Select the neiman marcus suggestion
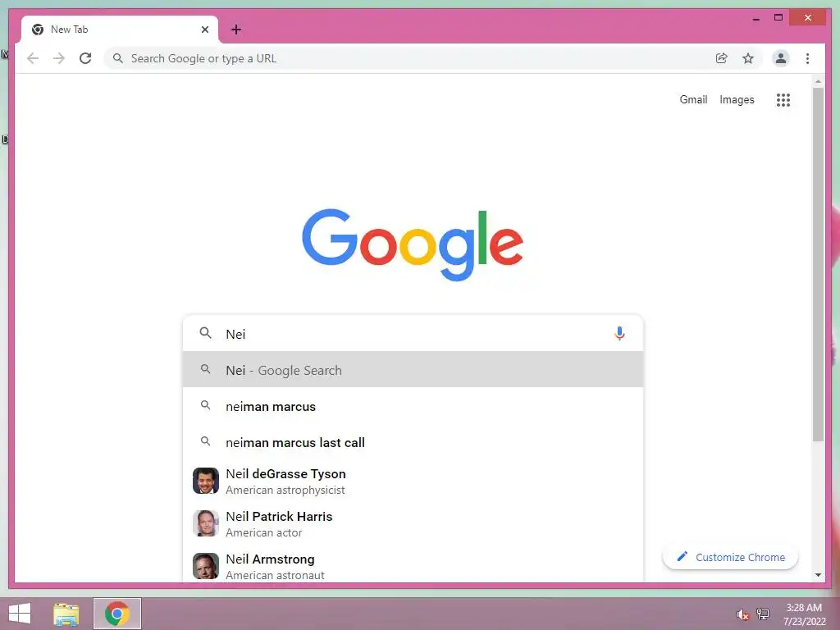Image resolution: width=840 pixels, height=630 pixels. [413, 406]
